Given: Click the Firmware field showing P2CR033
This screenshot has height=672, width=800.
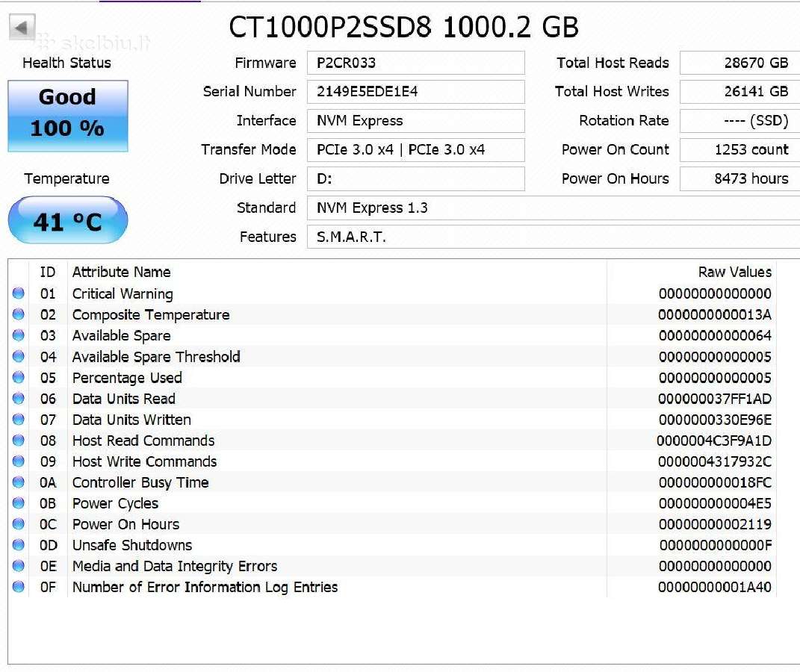Looking at the screenshot, I should tap(416, 63).
